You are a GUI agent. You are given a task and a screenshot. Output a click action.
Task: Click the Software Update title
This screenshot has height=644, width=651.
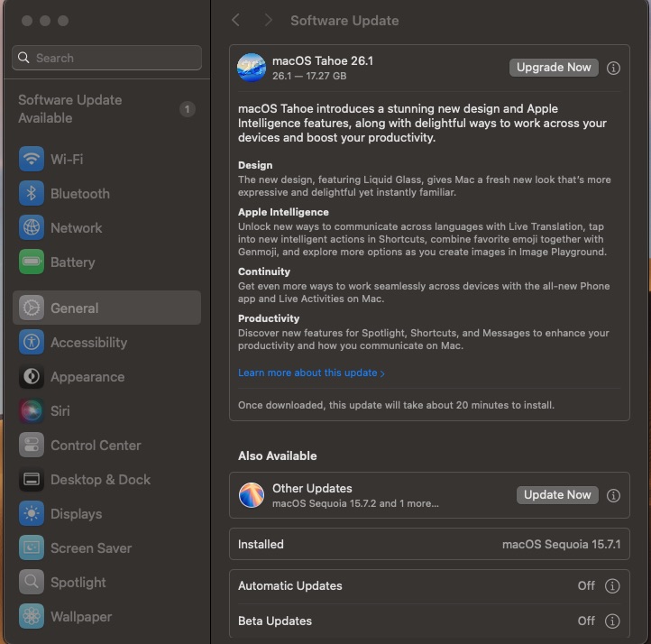(344, 21)
